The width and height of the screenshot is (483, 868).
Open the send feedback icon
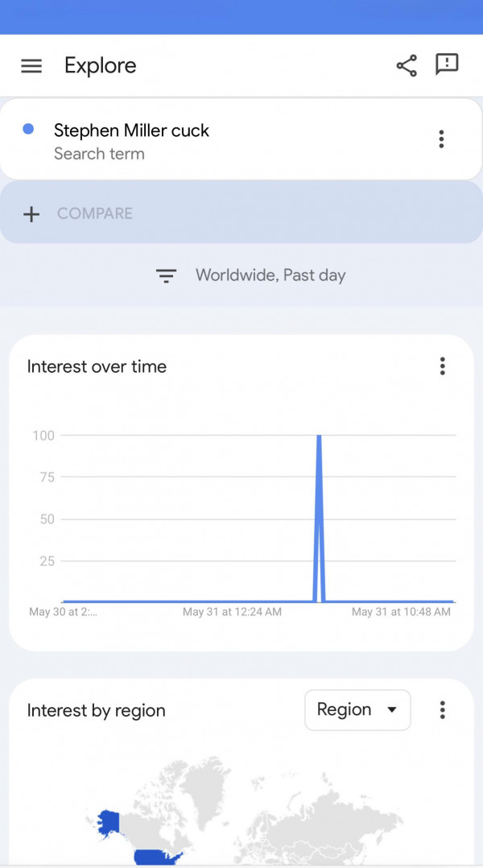pos(447,64)
